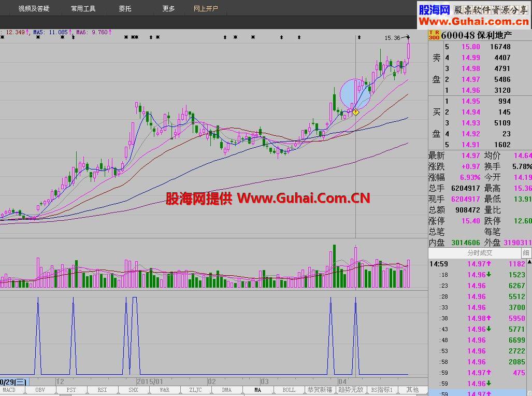Click the TR300 badge icon

434,35
